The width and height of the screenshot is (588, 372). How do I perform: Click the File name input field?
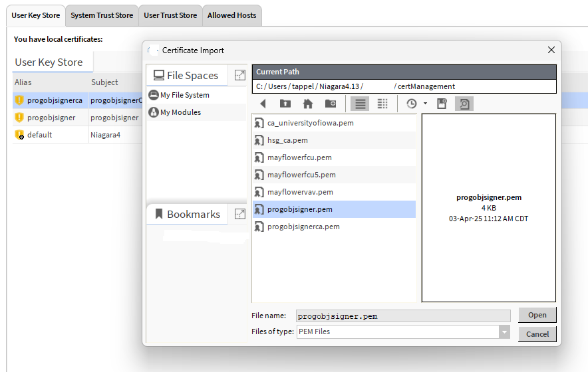pos(403,316)
